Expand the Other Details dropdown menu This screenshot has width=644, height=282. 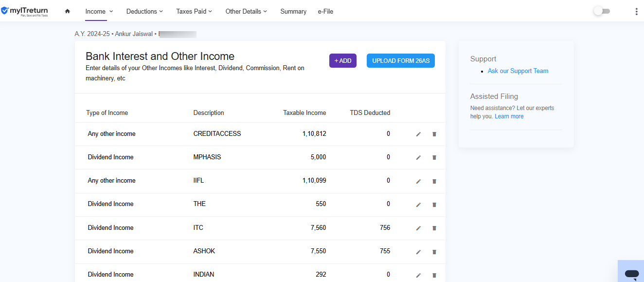pyautogui.click(x=246, y=11)
